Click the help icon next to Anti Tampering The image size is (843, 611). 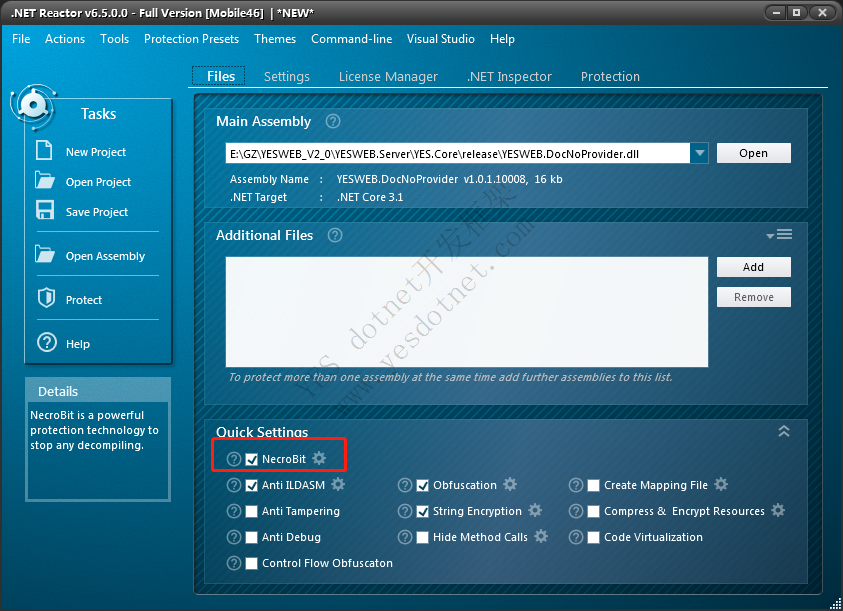(233, 511)
